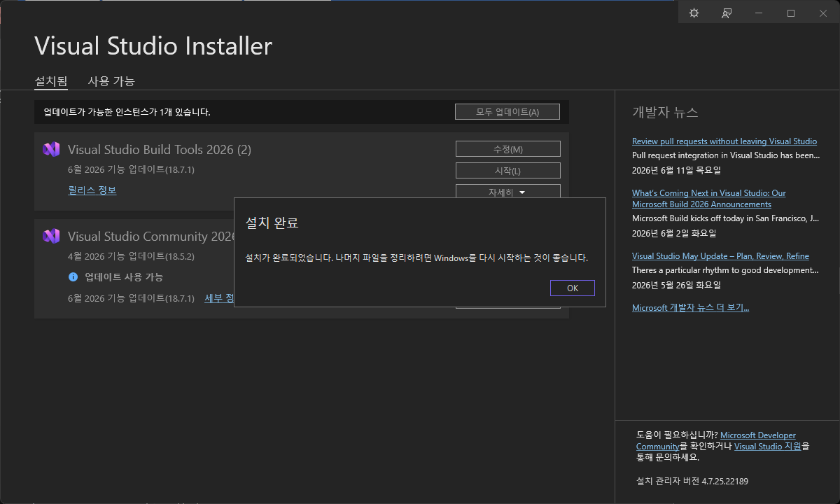Open the Visual Studio 지원 link

768,446
